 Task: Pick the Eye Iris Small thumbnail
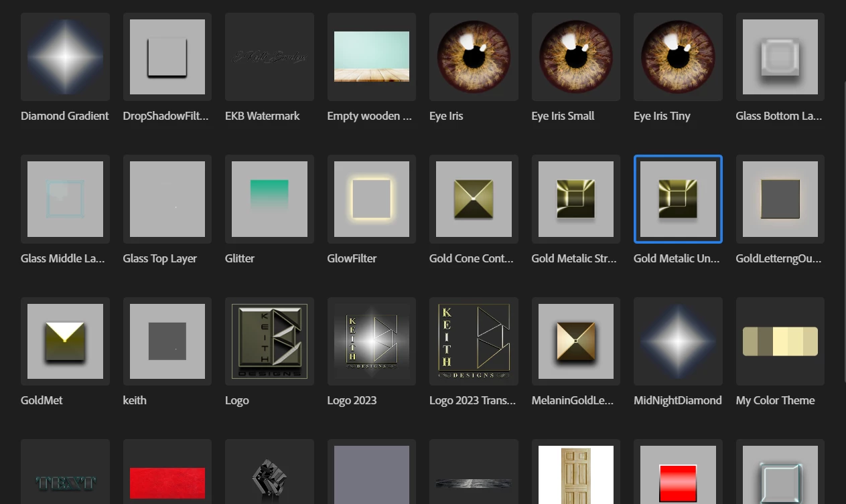(x=576, y=57)
